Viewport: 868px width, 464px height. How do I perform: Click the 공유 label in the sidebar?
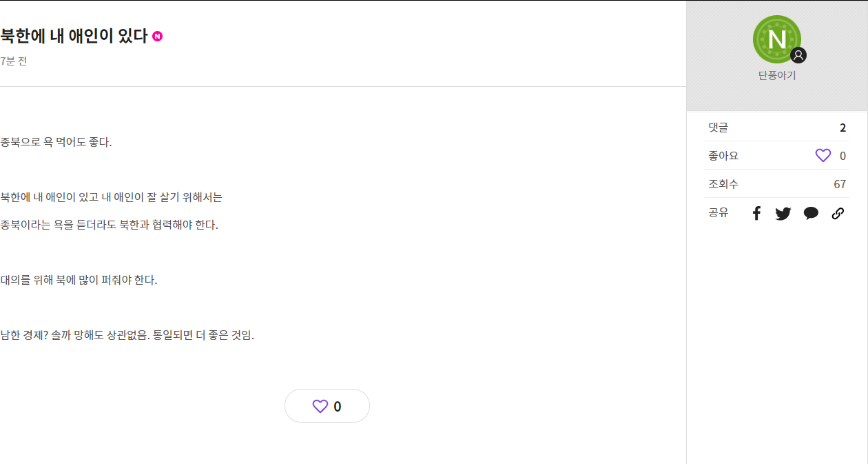(x=718, y=213)
